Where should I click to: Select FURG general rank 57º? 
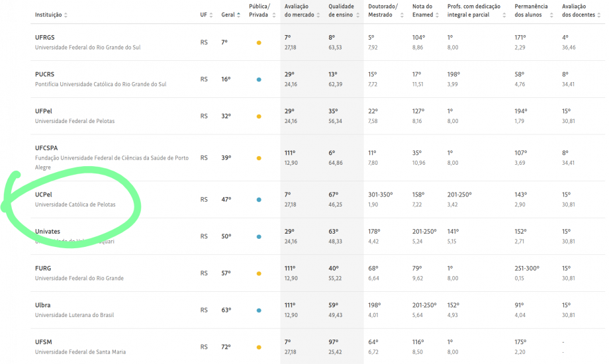[226, 273]
